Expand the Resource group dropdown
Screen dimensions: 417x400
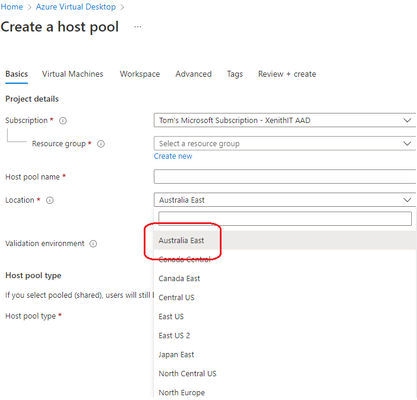pos(285,144)
